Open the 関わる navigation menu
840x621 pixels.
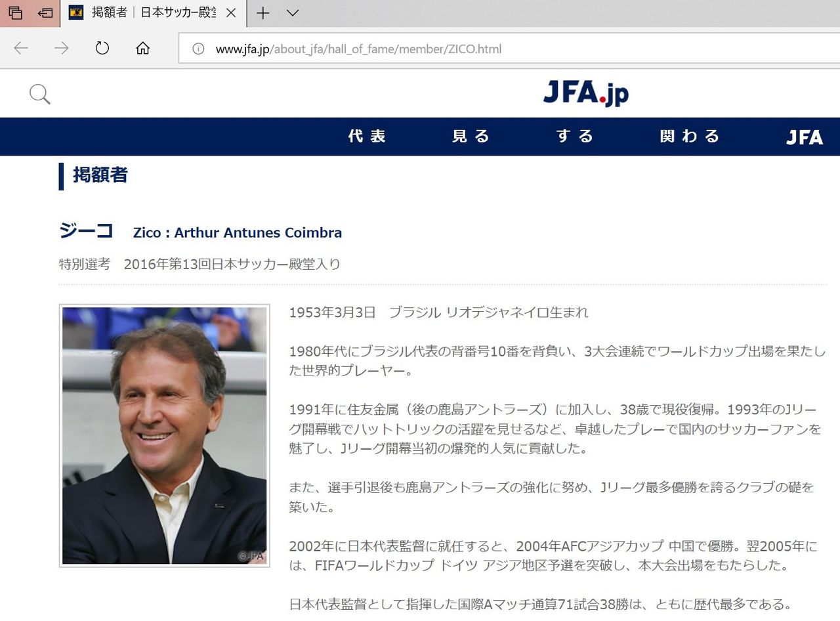(690, 137)
